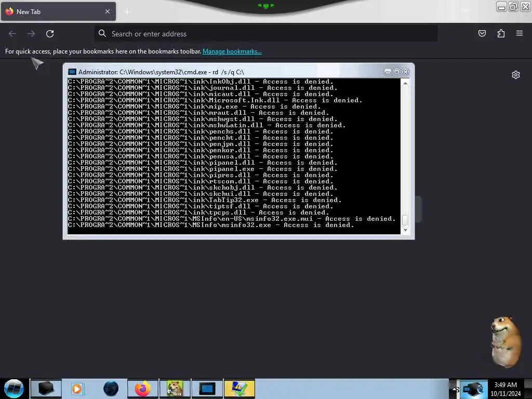Click the line containing msinfo32.exe.mui
This screenshot has width=532, height=399.
(232, 219)
